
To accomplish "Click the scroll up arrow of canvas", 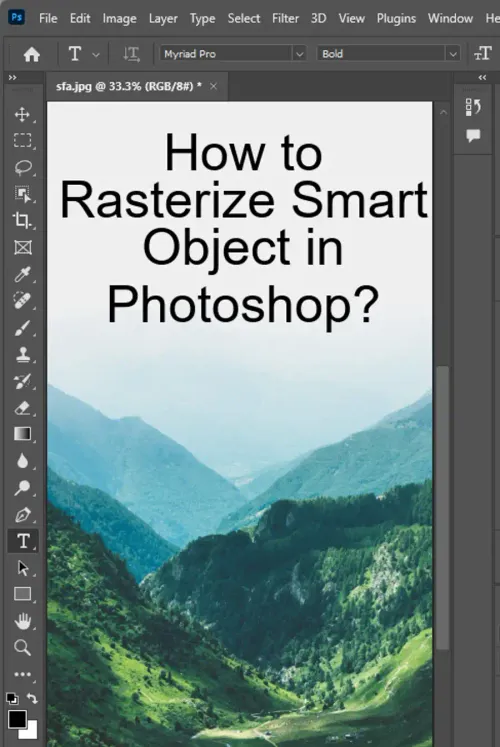I will (x=443, y=112).
